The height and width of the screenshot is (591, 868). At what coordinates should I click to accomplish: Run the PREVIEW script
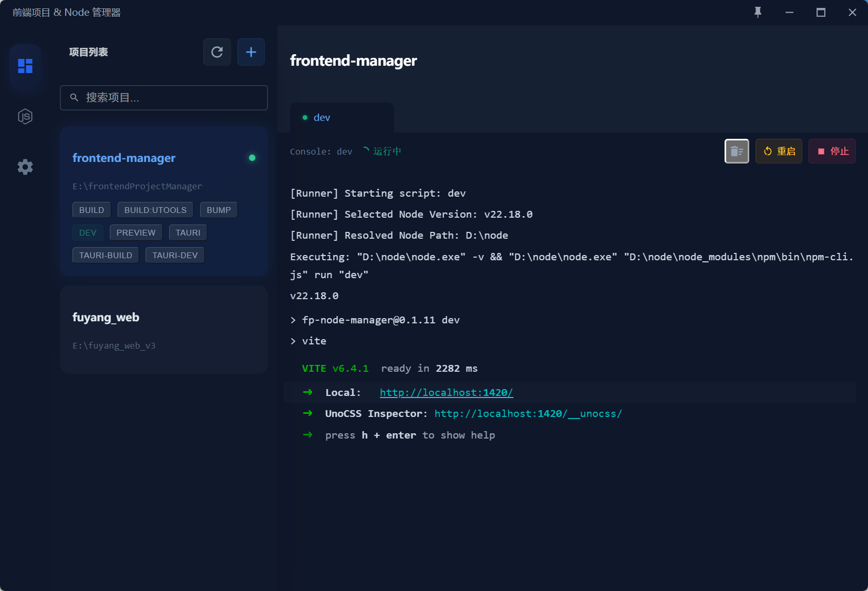click(x=136, y=232)
